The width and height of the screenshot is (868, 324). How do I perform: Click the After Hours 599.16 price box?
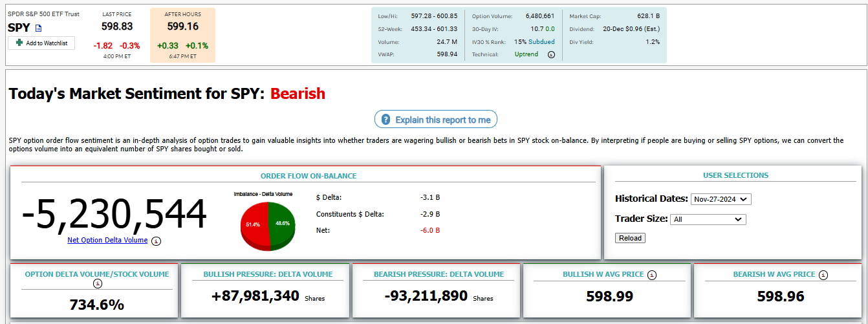[x=182, y=36]
